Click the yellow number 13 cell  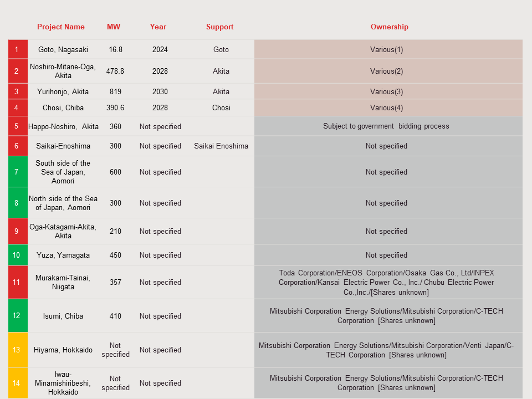[17, 350]
